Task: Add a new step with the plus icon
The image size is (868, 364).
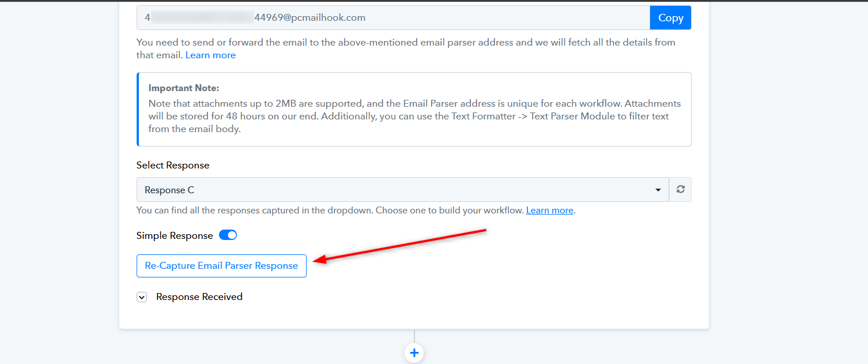Action: coord(414,353)
